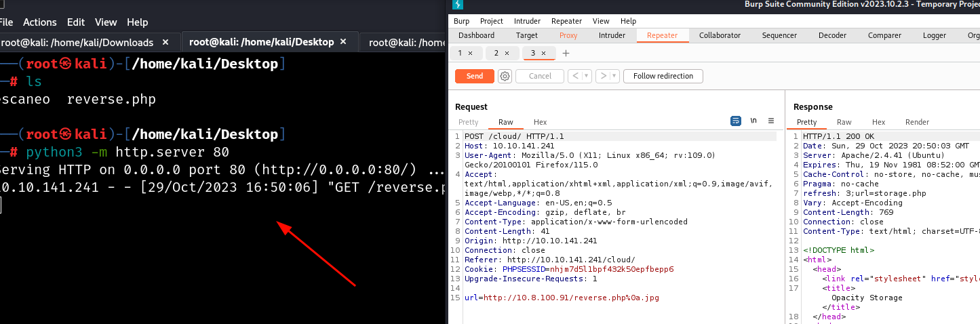Screen dimensions: 980x324
Task: Toggle non-printable characters (\n) in Request panel
Action: pos(753,121)
